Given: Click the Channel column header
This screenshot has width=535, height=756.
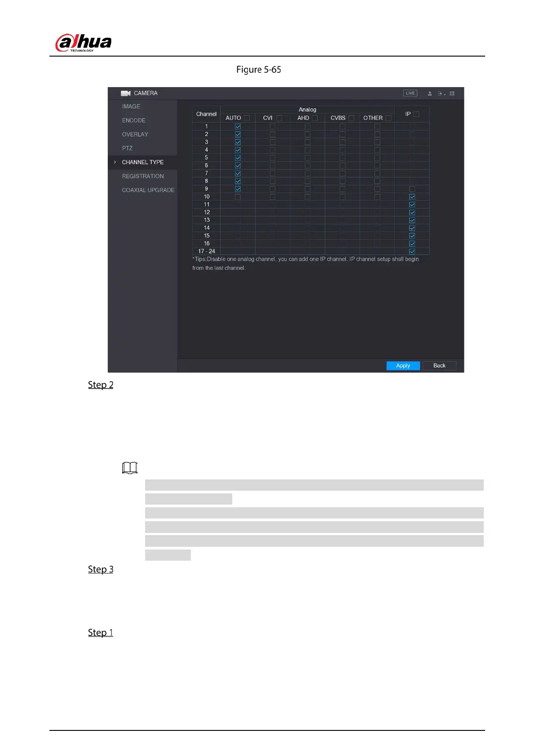Looking at the screenshot, I should pos(206,114).
